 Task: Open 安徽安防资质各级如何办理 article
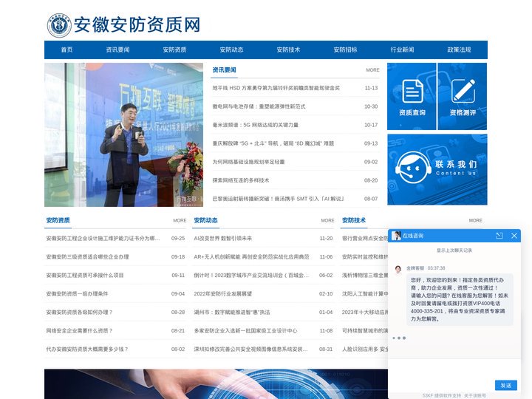click(79, 312)
